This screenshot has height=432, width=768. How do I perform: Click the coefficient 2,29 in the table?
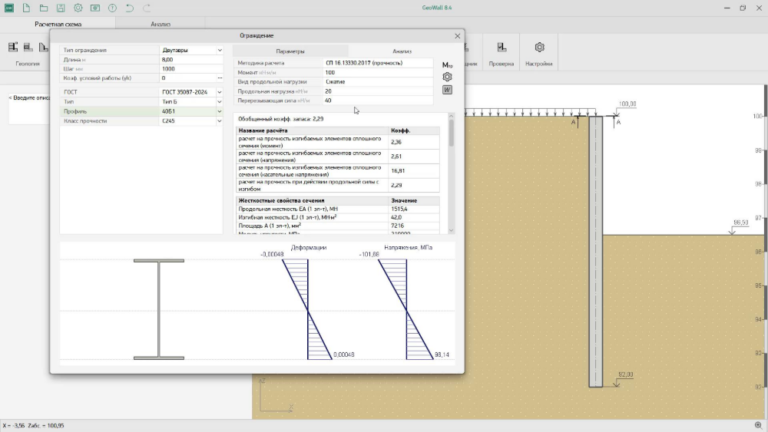click(396, 185)
